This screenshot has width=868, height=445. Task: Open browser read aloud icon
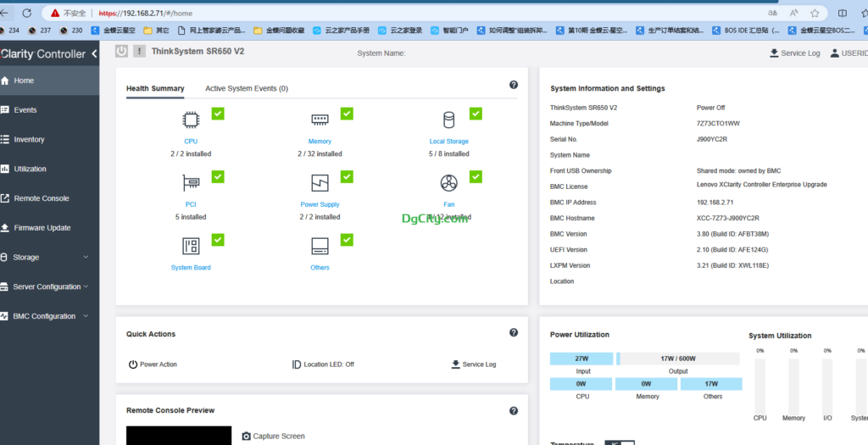pos(793,13)
